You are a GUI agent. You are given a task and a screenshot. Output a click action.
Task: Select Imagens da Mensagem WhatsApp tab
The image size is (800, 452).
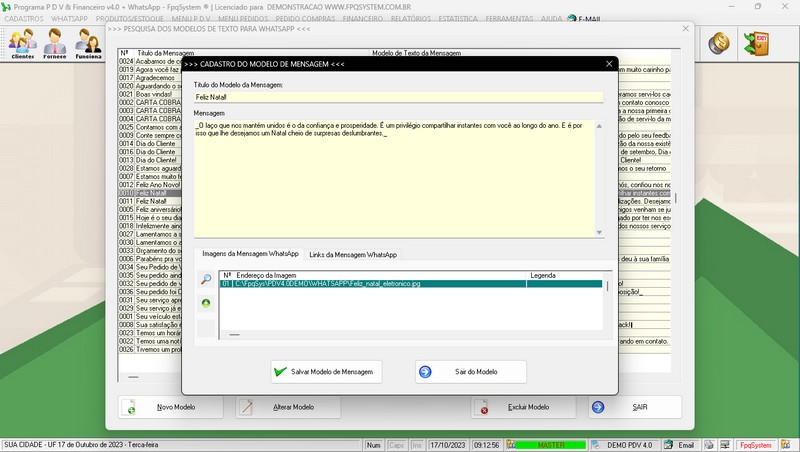pyautogui.click(x=248, y=255)
